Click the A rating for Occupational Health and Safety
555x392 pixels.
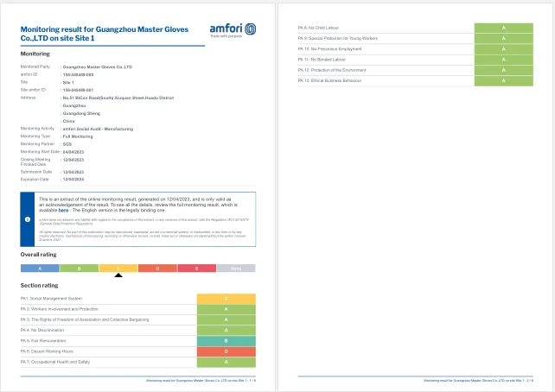226,363
